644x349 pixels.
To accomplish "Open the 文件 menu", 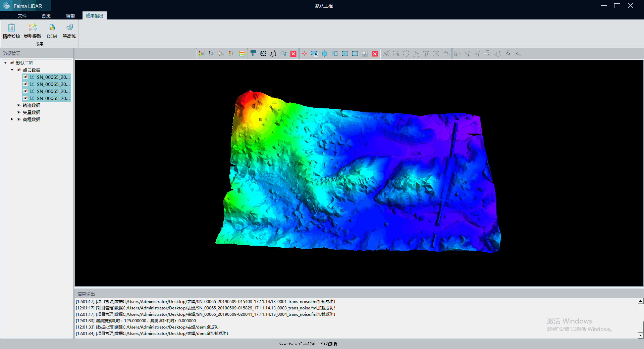I will (22, 16).
